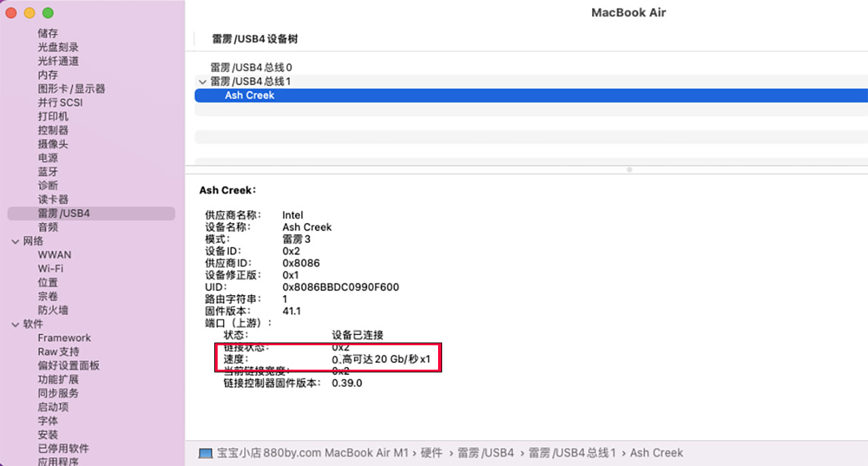
Task: Select Framework under the 软件 section
Action: coord(64,338)
